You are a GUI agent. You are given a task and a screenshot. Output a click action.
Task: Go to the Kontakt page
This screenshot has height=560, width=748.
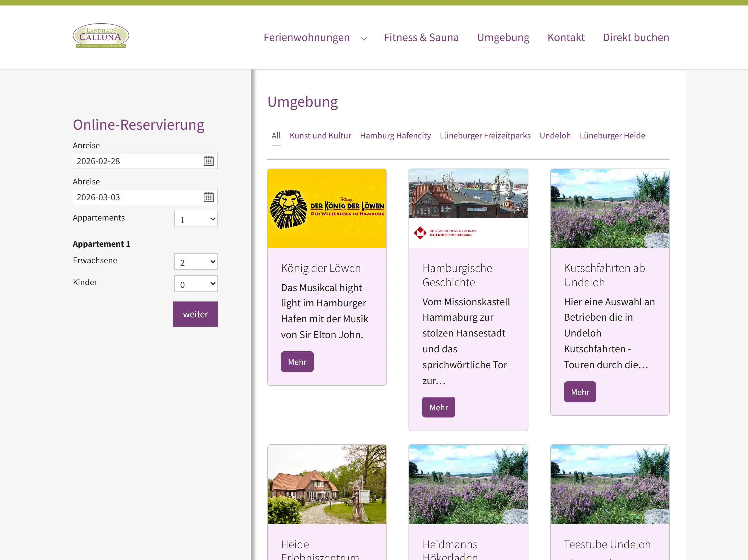tap(566, 37)
